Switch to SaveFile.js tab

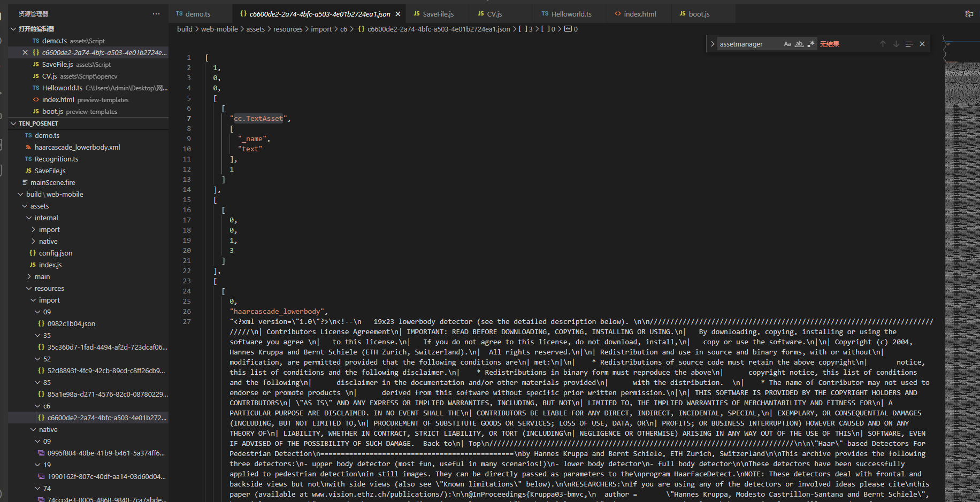click(x=438, y=14)
